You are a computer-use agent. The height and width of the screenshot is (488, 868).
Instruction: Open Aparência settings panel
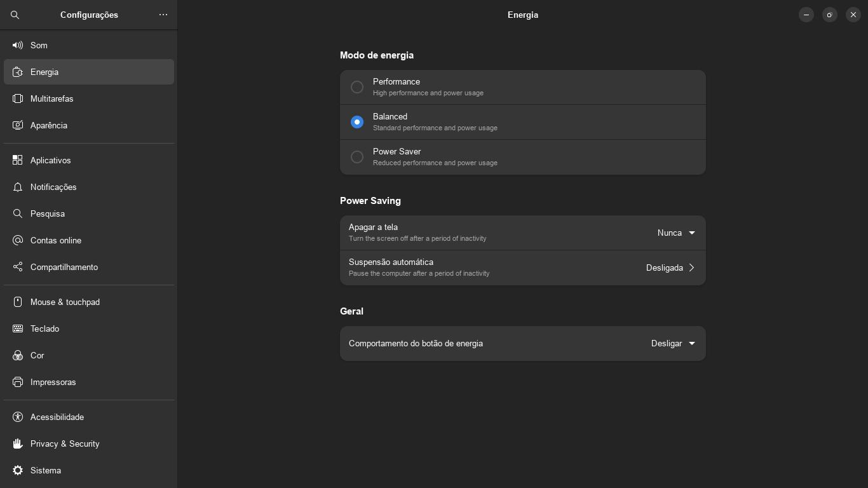pos(89,125)
